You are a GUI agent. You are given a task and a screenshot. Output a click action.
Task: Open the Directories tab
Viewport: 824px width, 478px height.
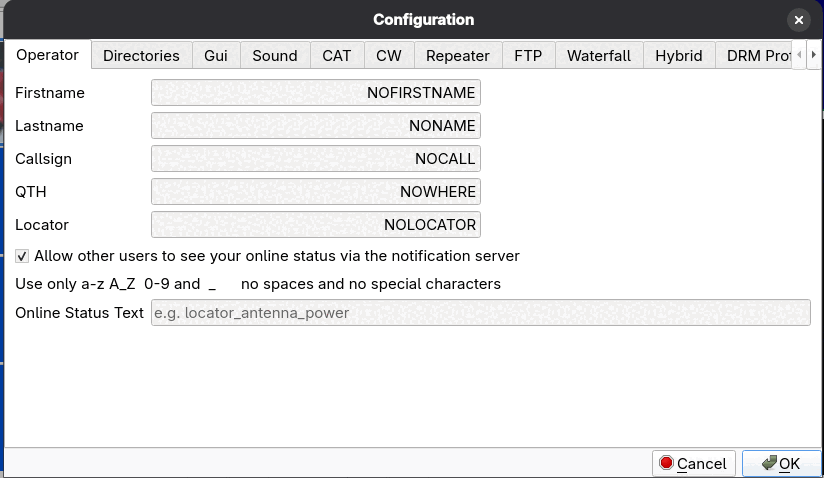(141, 56)
